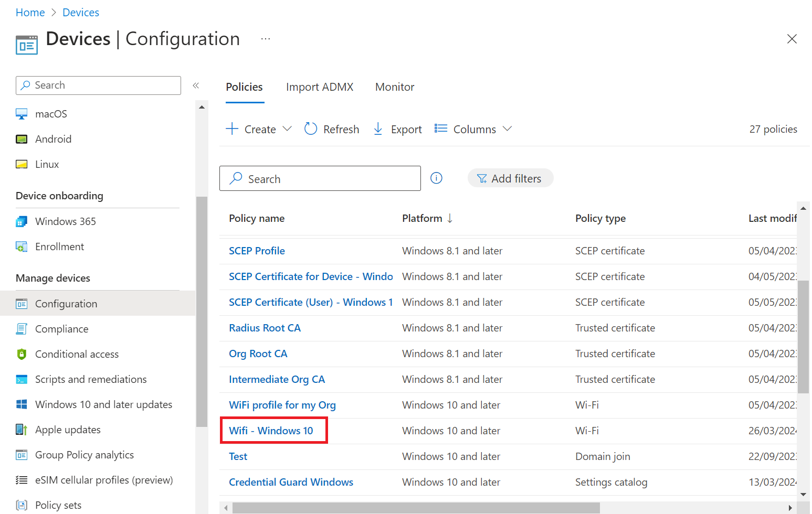Click the table scroll up arrow
Screen dimensions: 812x514
(x=803, y=208)
